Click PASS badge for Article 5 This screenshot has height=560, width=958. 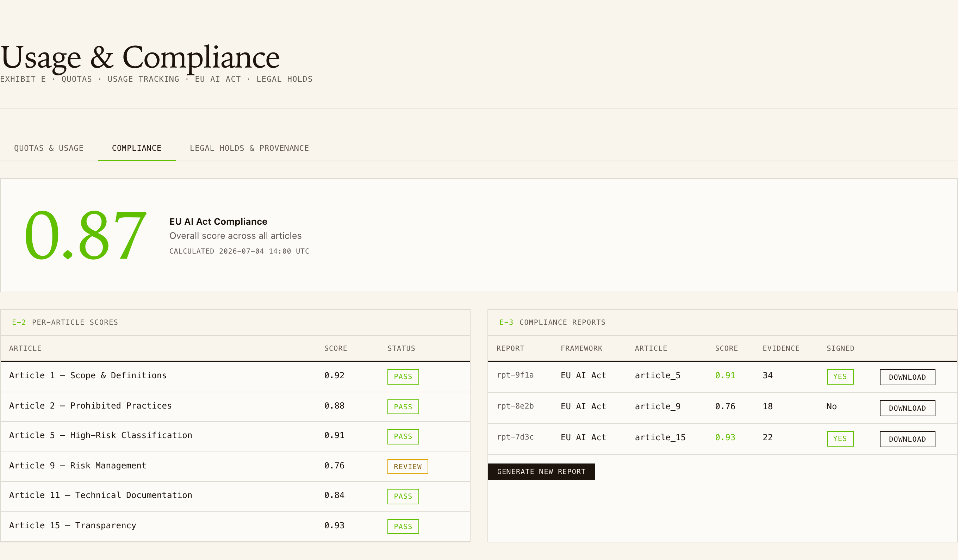403,436
